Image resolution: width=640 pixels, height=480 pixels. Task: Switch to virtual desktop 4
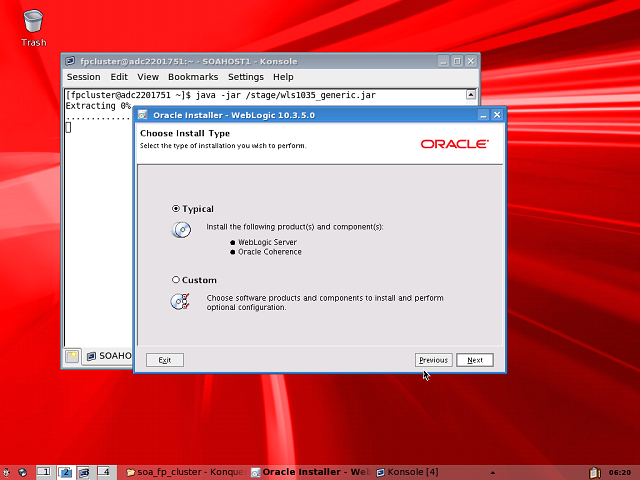pos(104,472)
